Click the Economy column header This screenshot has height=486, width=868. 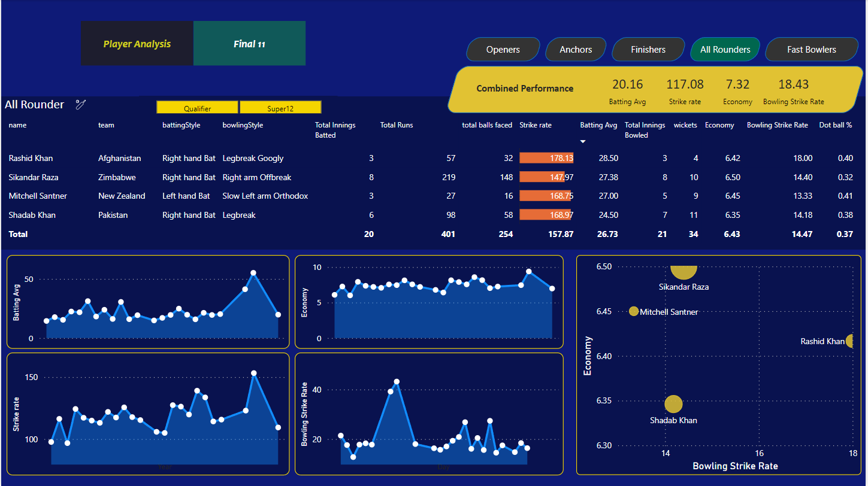coord(719,124)
